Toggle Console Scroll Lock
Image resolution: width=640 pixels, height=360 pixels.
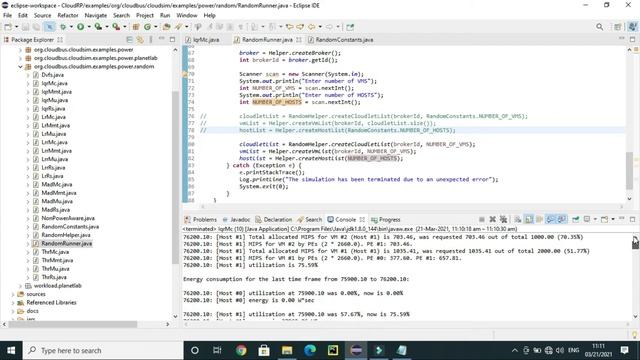529,220
